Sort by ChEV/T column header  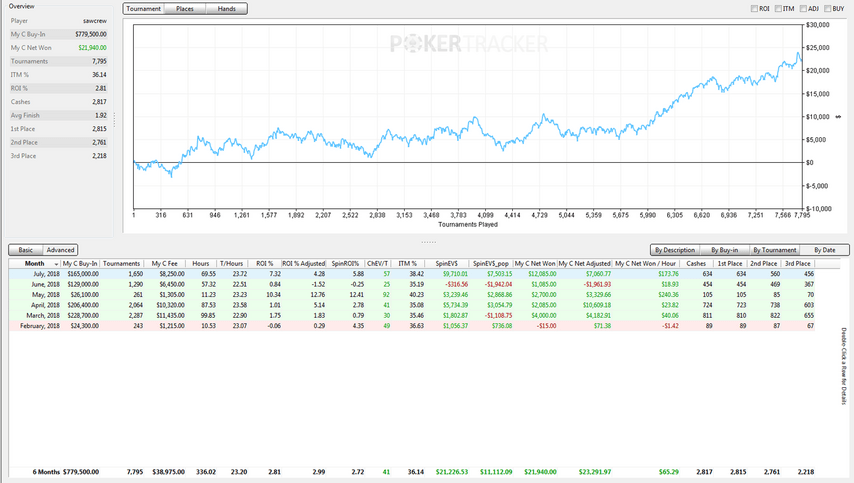coord(377,264)
